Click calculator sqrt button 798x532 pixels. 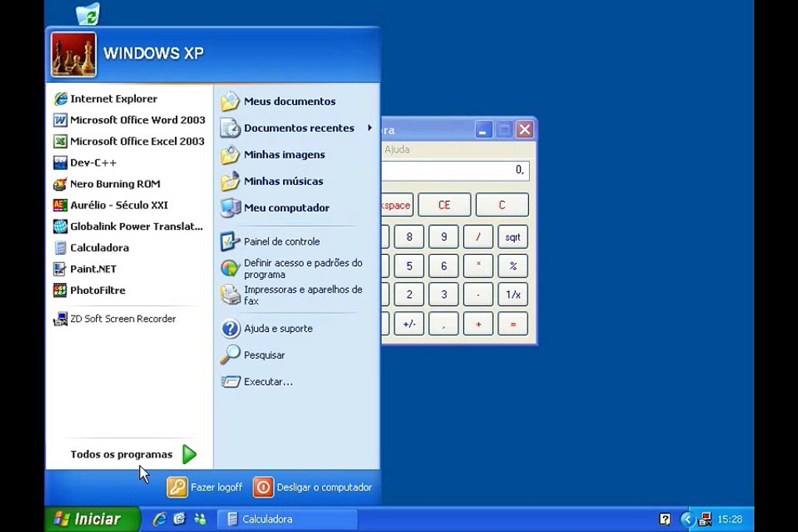click(513, 237)
